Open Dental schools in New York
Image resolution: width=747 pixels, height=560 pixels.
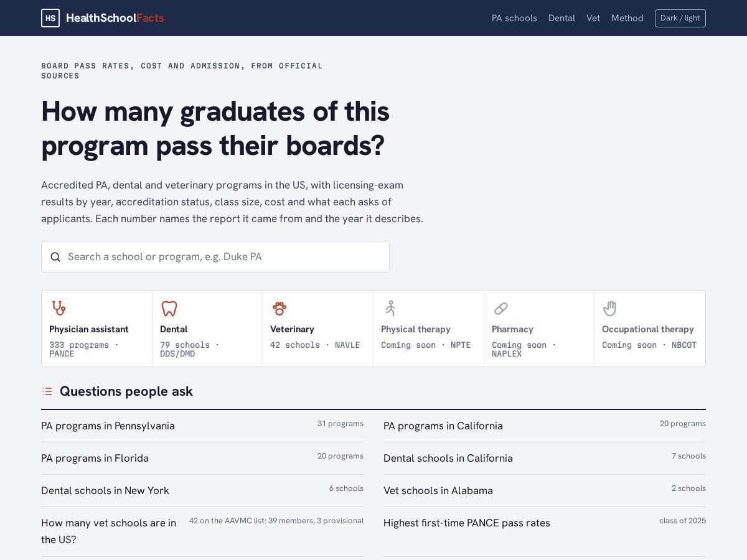click(105, 491)
